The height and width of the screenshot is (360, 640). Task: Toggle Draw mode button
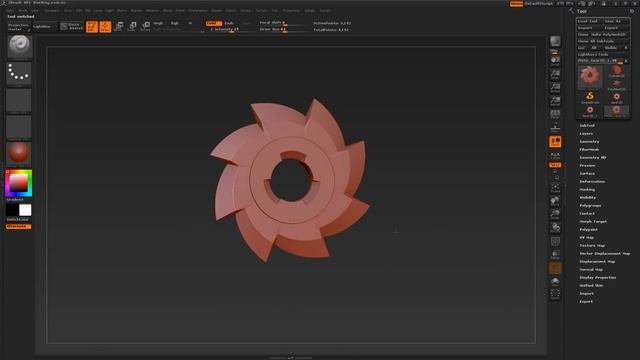pyautogui.click(x=105, y=27)
